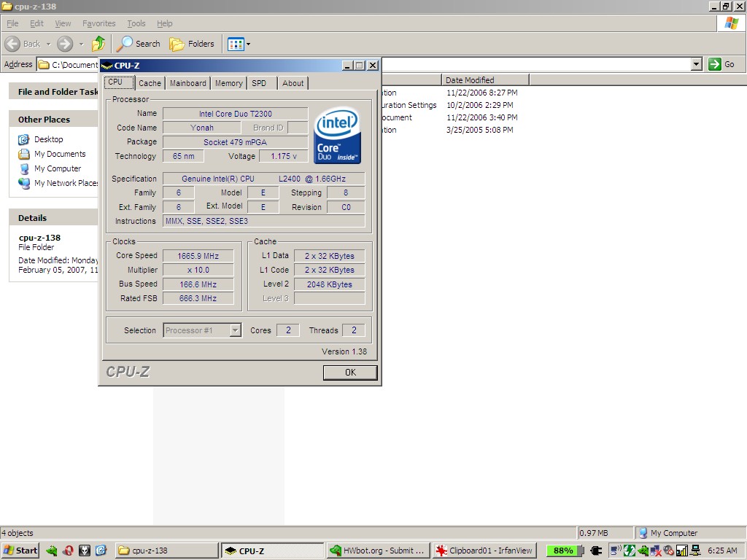Switch to the About tab in CPU-Z
747x560 pixels.
293,83
